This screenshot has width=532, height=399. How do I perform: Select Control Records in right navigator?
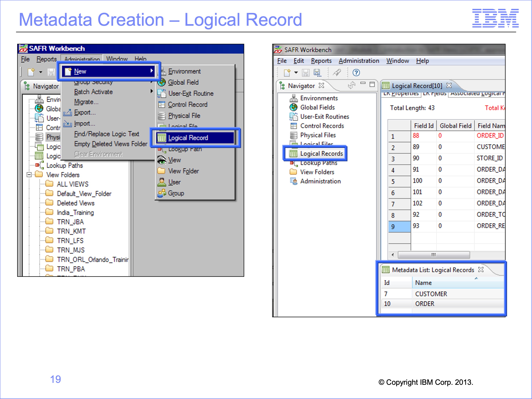click(322, 126)
